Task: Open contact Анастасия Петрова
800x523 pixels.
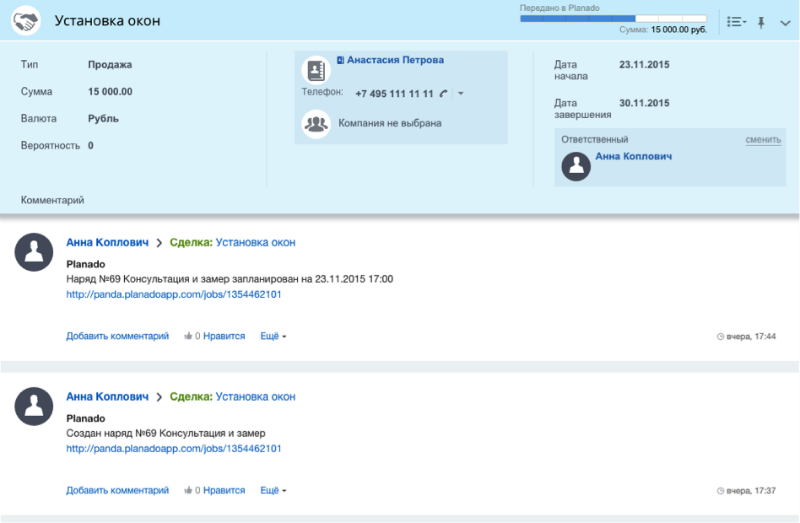Action: tap(395, 60)
